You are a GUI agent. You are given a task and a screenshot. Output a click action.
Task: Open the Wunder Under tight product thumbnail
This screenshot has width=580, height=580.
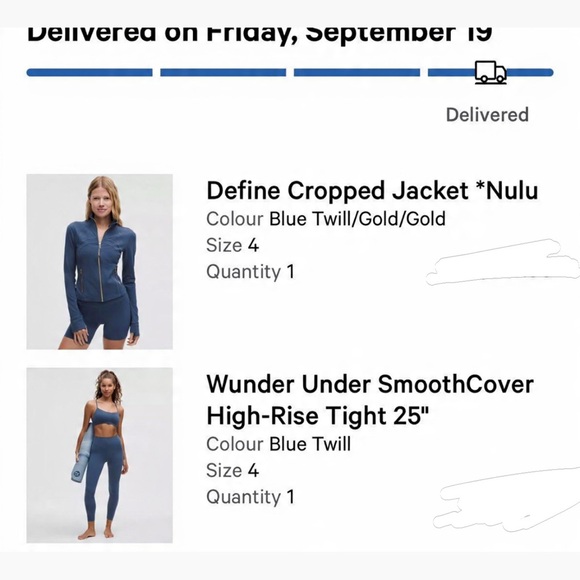100,455
